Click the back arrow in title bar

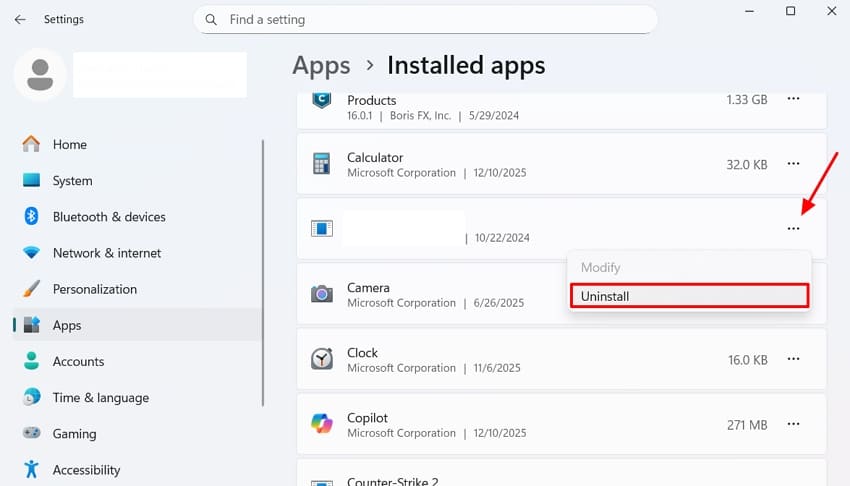[x=20, y=19]
